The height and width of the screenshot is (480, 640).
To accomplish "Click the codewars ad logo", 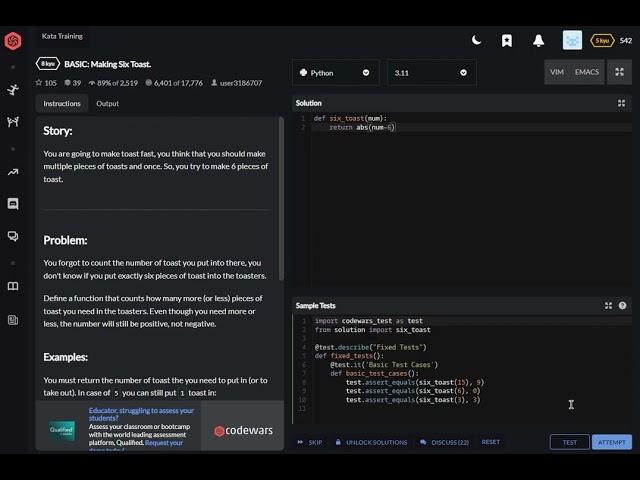I will click(243, 431).
